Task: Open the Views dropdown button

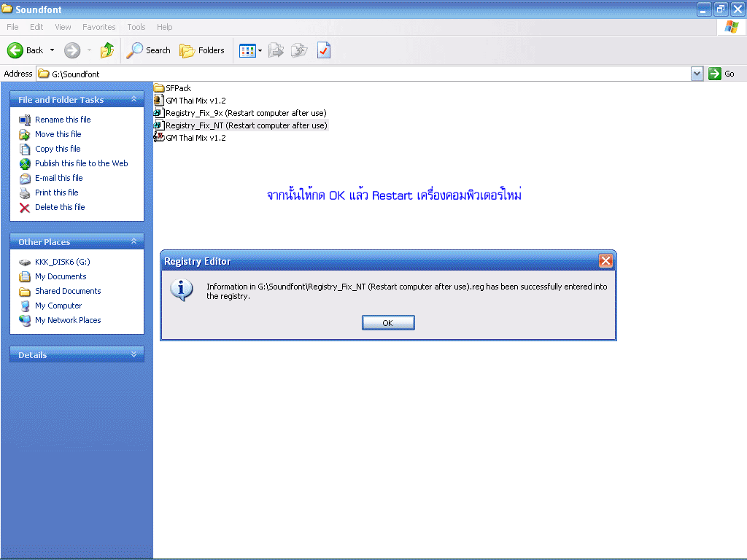Action: 251,50
